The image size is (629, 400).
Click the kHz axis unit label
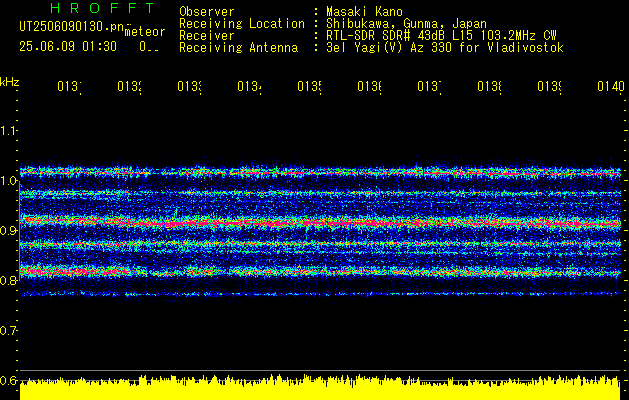(x=9, y=82)
